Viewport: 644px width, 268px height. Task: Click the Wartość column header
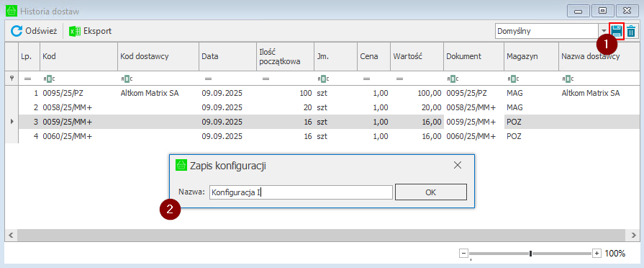417,56
